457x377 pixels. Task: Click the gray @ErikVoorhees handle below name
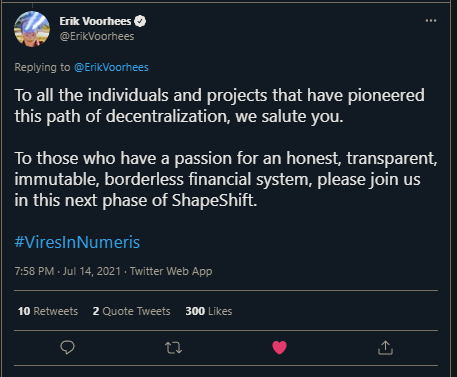97,36
